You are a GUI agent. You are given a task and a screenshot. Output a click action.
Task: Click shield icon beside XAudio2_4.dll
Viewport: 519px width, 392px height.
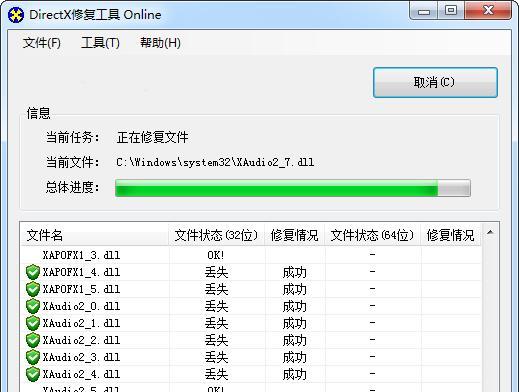click(x=33, y=374)
